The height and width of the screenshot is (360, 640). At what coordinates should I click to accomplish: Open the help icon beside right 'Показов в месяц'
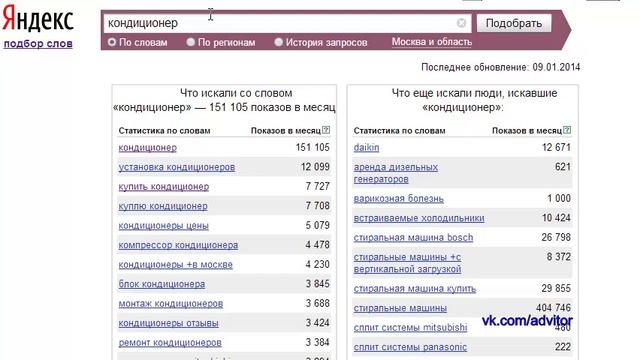(x=567, y=130)
